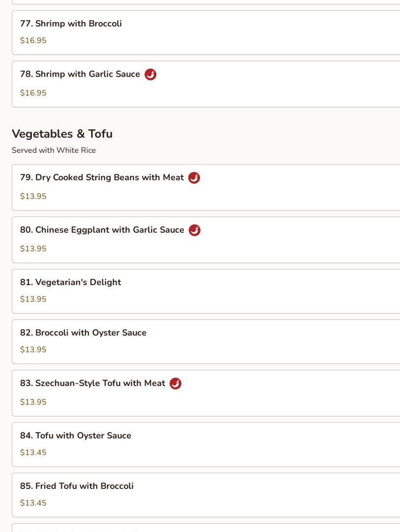Select 81. Vegetarian's Delight menu item

pos(71,282)
